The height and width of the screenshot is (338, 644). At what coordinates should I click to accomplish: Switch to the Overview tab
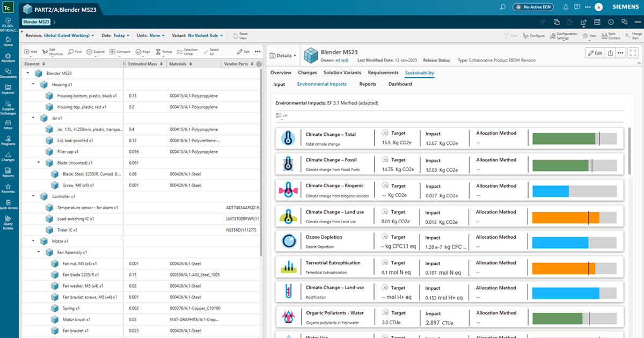click(x=281, y=72)
